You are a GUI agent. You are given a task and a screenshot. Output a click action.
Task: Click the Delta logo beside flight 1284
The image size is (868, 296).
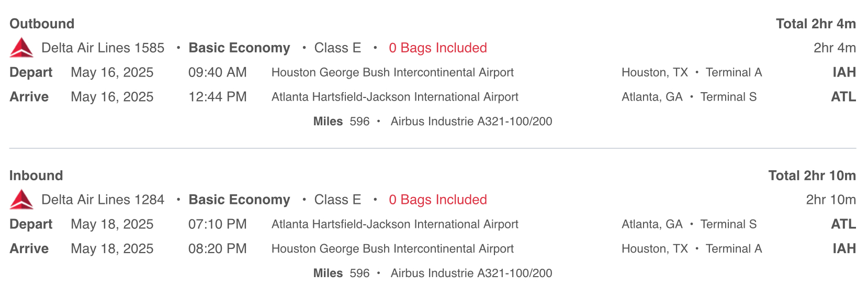click(21, 200)
